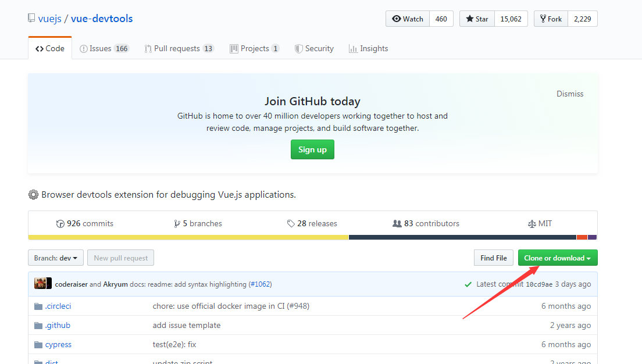Click the purple language bar segment
642x364 pixels.
point(593,237)
